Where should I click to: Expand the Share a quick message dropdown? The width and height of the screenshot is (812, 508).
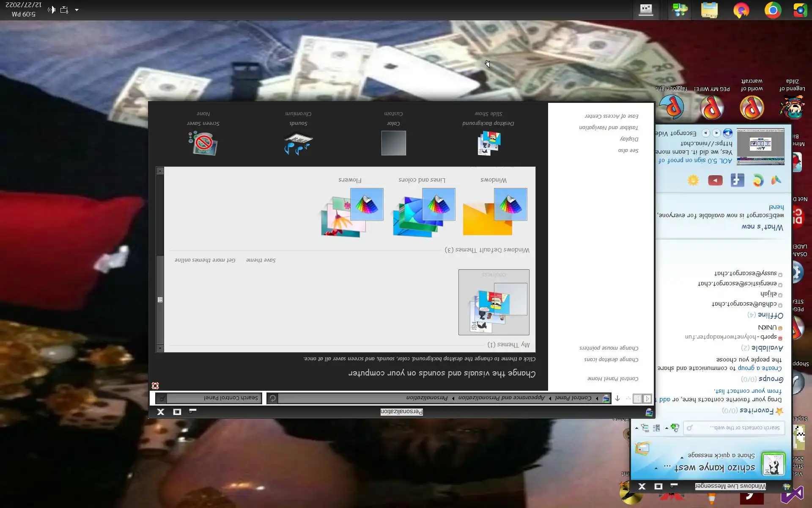click(x=682, y=457)
